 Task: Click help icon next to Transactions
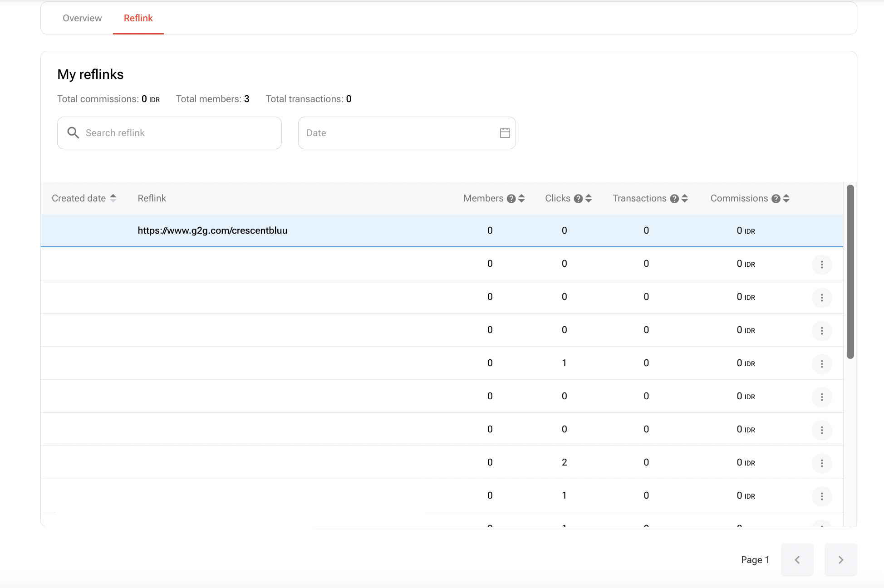pos(674,199)
